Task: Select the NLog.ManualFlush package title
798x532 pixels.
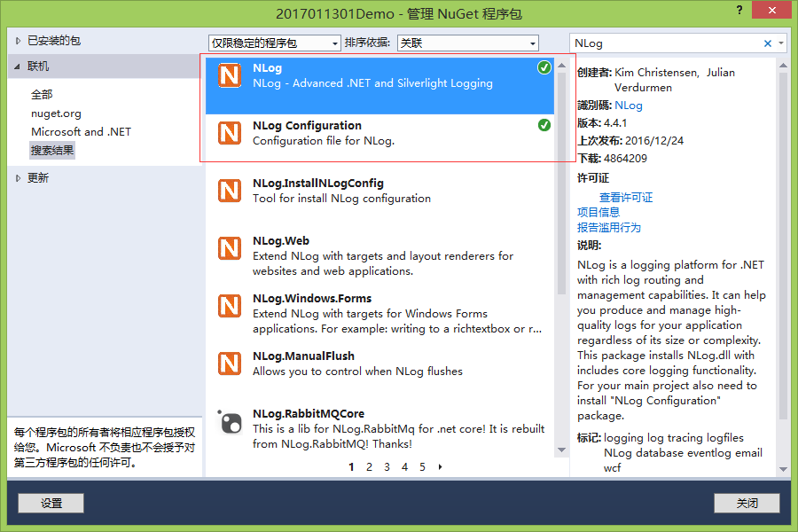Action: [303, 356]
